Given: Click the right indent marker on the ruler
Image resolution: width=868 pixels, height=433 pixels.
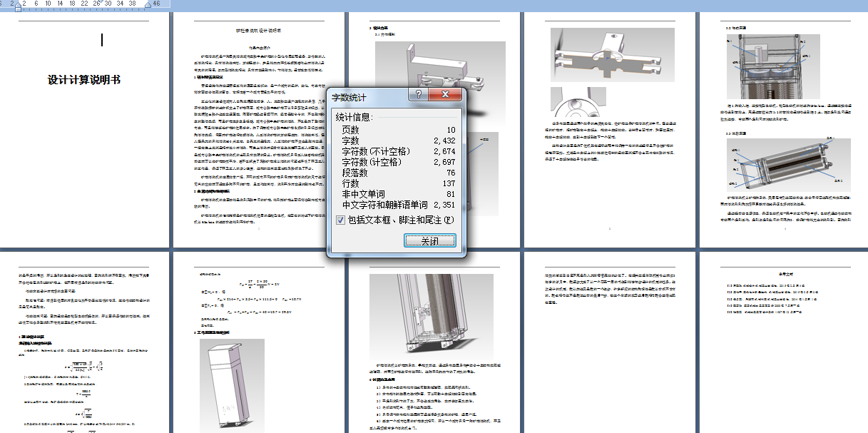Looking at the screenshot, I should coord(148,5).
